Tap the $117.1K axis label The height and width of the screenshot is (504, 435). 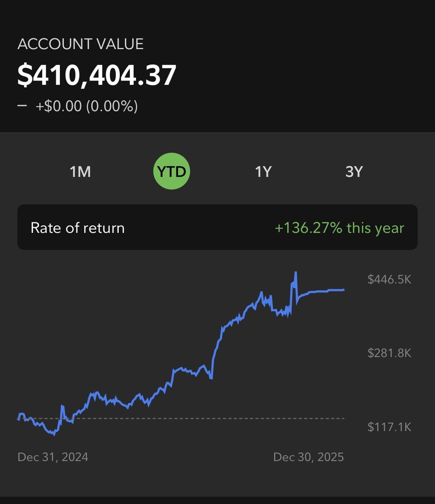[x=389, y=427]
